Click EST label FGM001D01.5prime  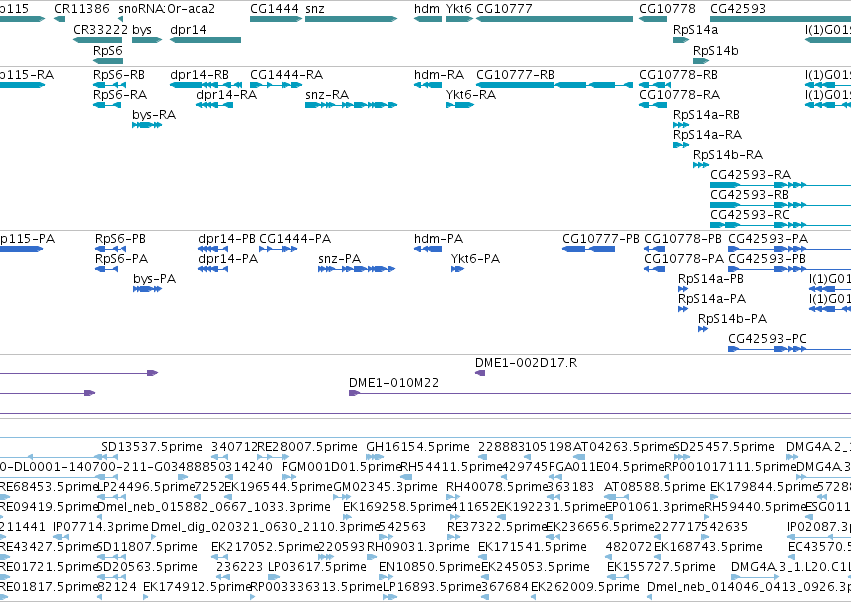(341, 467)
